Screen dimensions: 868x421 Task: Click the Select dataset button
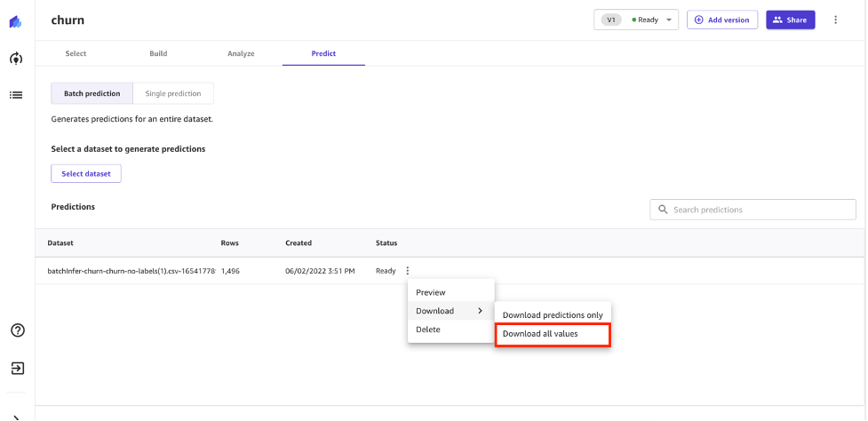click(x=86, y=173)
